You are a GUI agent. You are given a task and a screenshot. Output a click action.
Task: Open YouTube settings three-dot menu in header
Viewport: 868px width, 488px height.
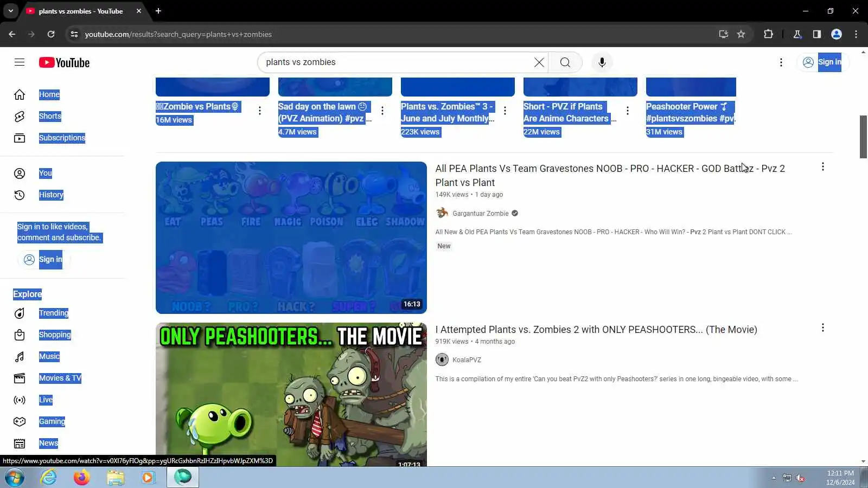click(x=781, y=62)
